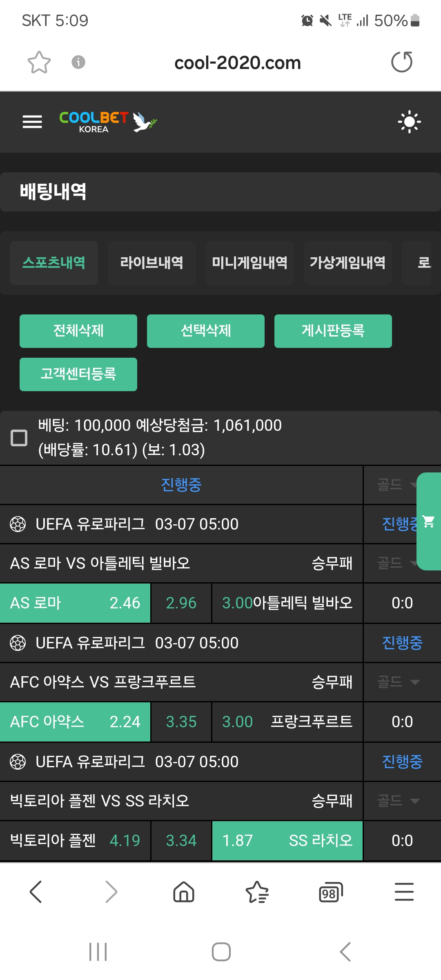Go to browser home page
Screen dimensions: 441x980
184,891
